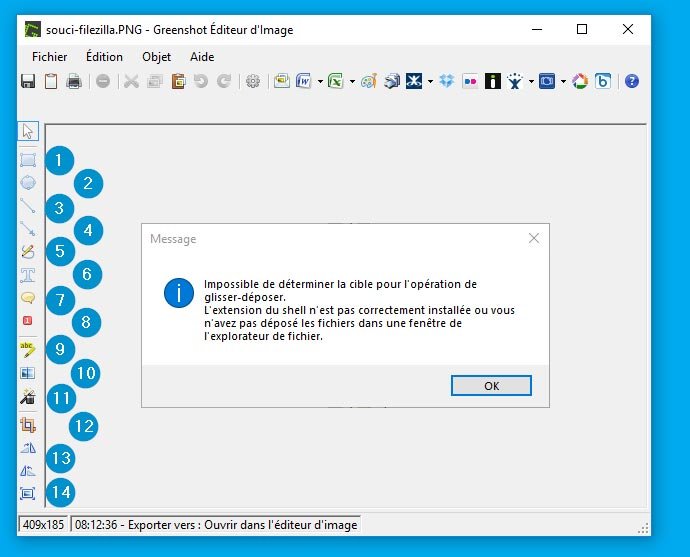Image resolution: width=690 pixels, height=557 pixels.
Task: Select the Freehand pencil tool
Action: [x=28, y=251]
